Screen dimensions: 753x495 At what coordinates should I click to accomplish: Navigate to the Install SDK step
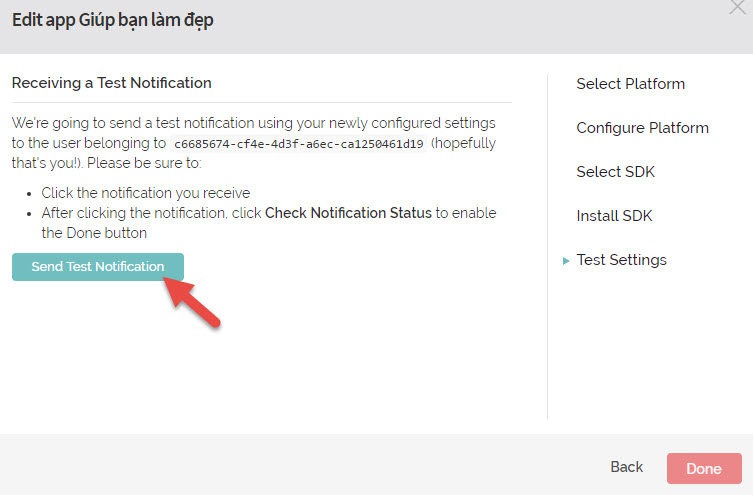614,216
